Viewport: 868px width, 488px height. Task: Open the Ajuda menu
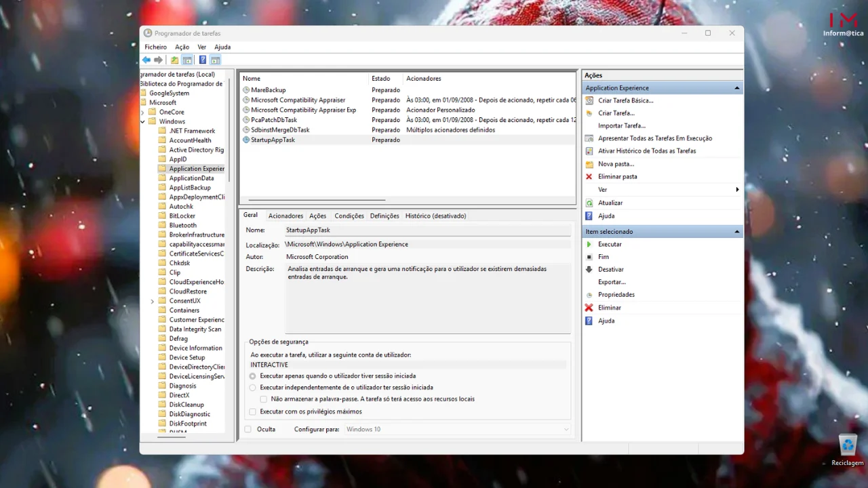coord(222,47)
